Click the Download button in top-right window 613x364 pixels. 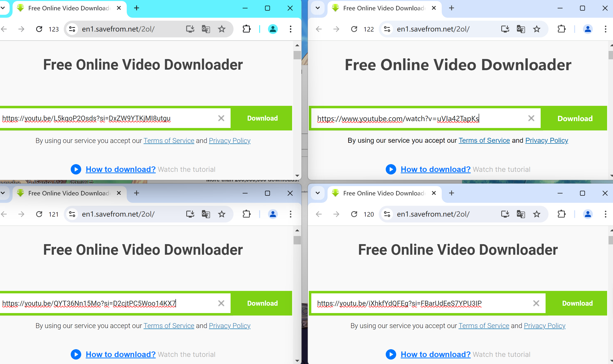coord(574,118)
